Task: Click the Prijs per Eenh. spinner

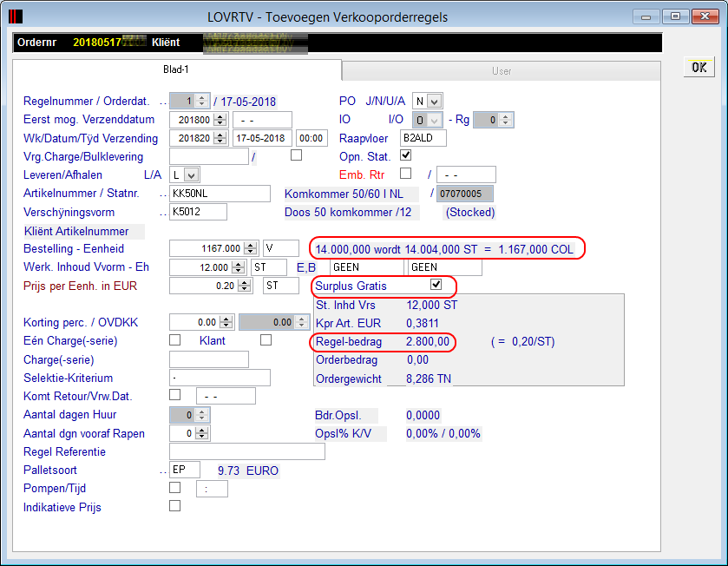Action: coord(244,286)
